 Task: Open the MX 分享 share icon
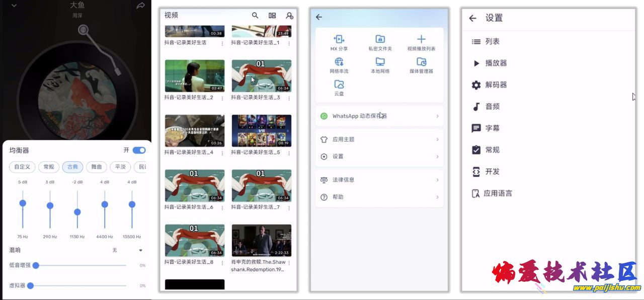(x=339, y=39)
